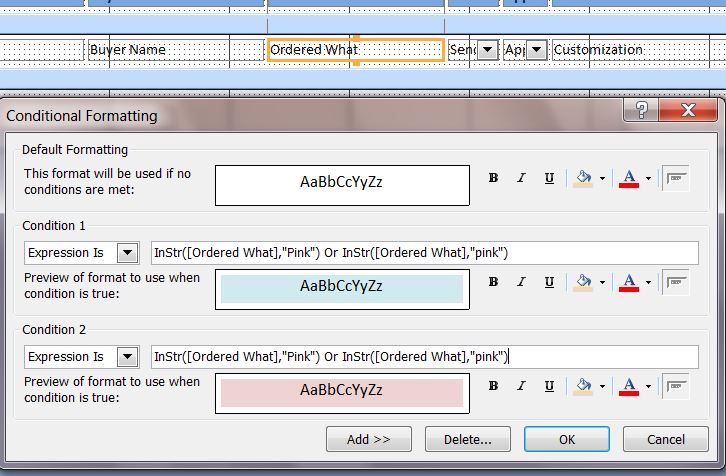Screen dimensions: 726x476
Task: Toggle Italic for Condition 2
Action: click(521, 386)
